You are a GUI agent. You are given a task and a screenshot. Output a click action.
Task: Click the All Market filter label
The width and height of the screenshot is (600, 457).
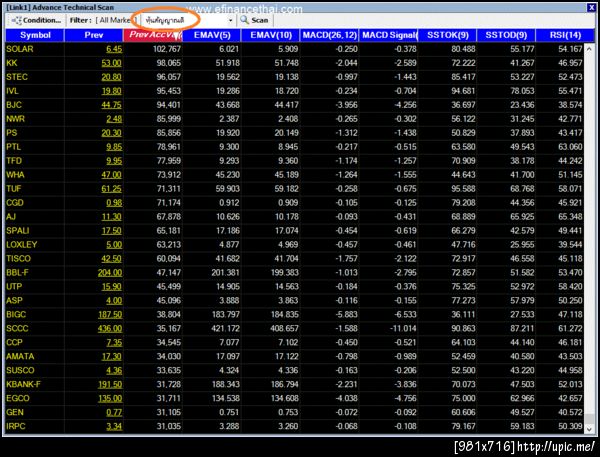point(116,20)
